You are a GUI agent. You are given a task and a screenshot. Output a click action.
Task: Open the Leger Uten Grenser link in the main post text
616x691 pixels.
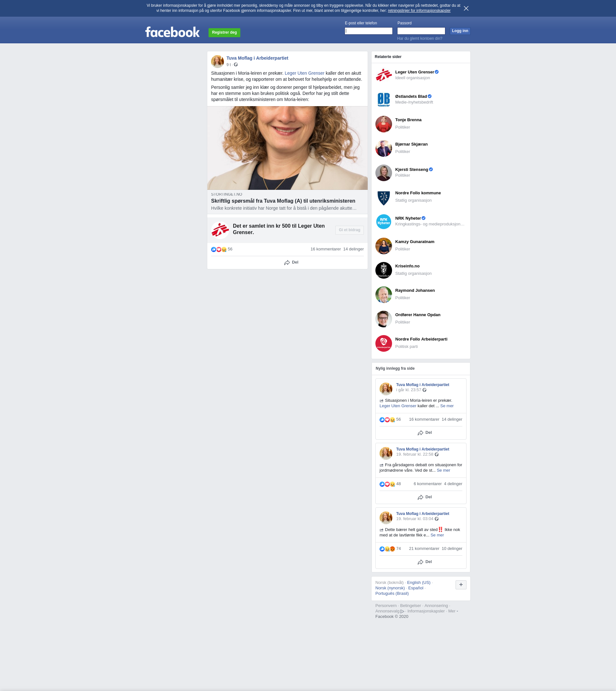(x=304, y=73)
